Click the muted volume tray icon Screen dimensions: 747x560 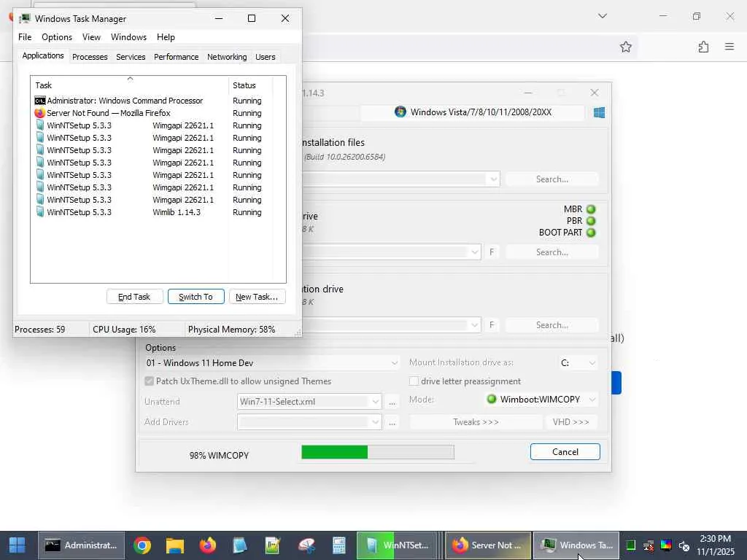[684, 545]
